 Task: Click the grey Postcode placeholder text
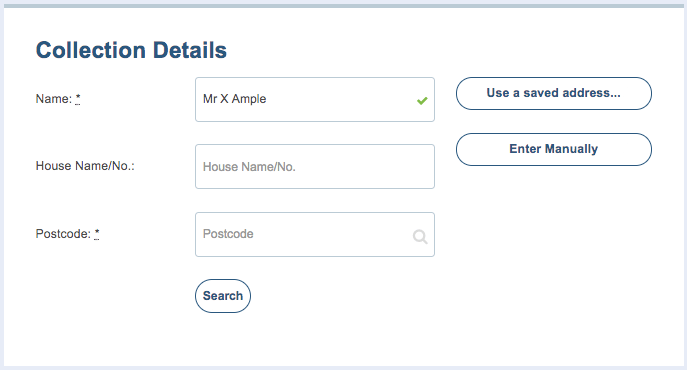(x=228, y=234)
